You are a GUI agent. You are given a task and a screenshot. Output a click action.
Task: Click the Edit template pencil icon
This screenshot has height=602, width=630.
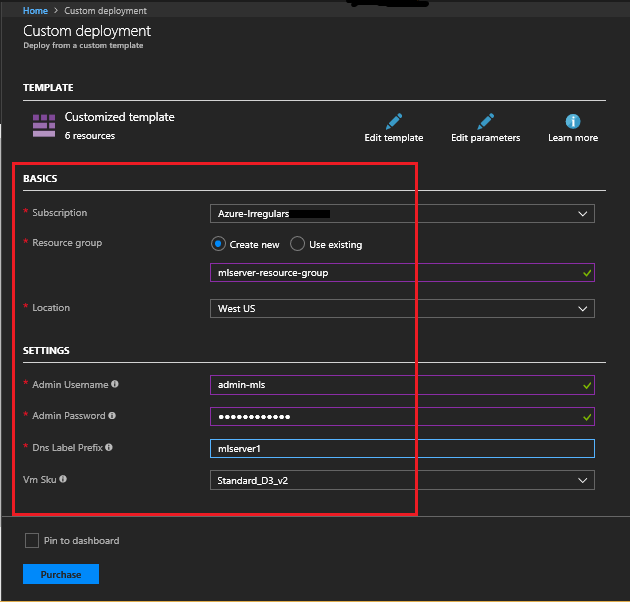click(x=394, y=121)
